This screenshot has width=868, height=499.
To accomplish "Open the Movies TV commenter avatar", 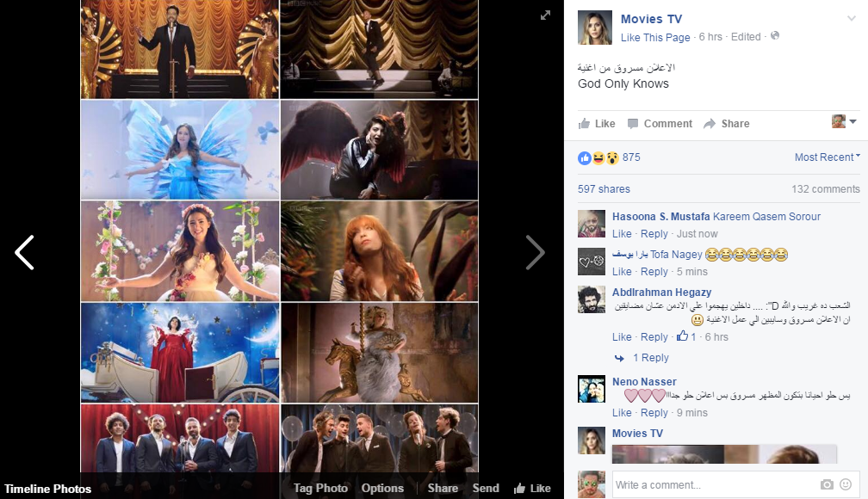I will tap(592, 440).
